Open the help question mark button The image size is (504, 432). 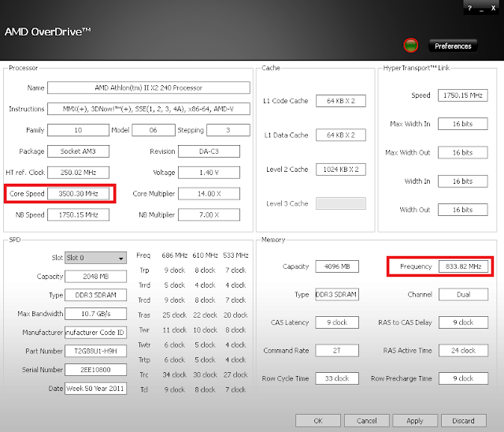tap(469, 8)
